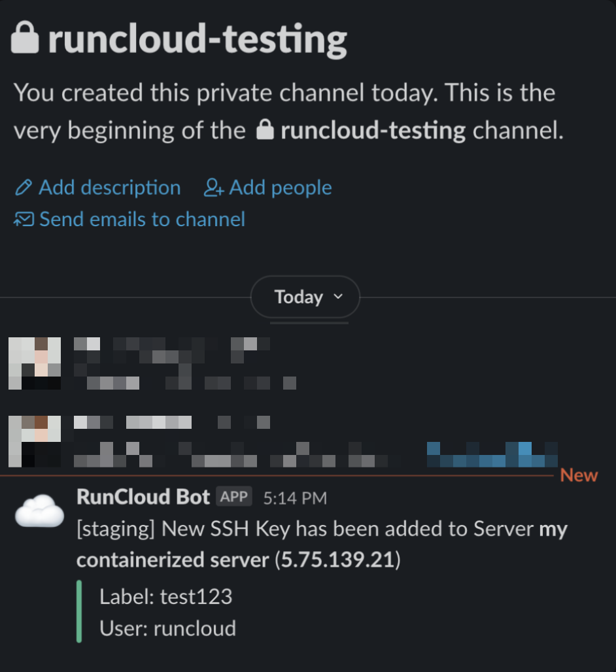
Task: Click Send emails to channel link
Action: (143, 219)
